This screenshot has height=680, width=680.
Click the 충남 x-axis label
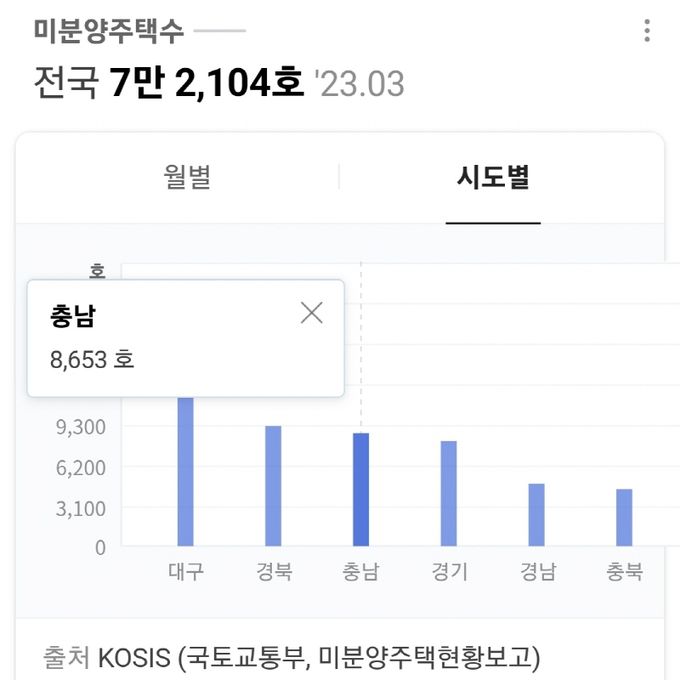point(361,571)
